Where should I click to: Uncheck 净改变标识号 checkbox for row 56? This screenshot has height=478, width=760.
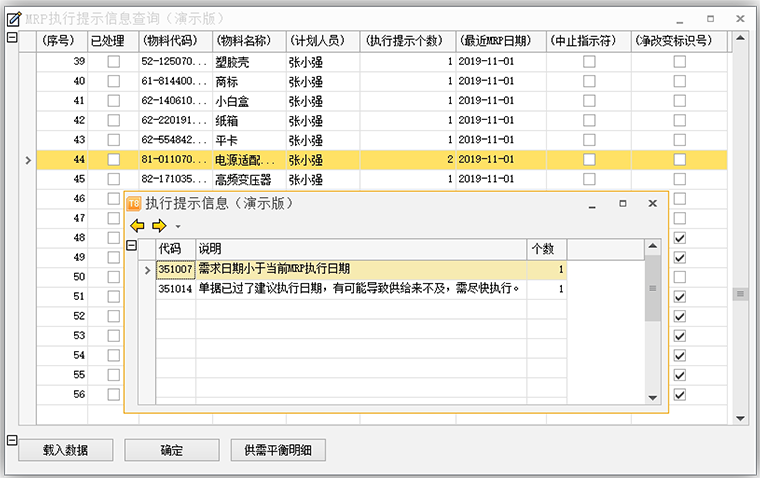pos(680,395)
